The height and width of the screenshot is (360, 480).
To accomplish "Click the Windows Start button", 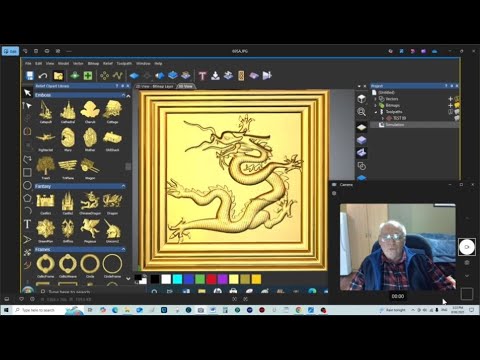I will click(6, 310).
